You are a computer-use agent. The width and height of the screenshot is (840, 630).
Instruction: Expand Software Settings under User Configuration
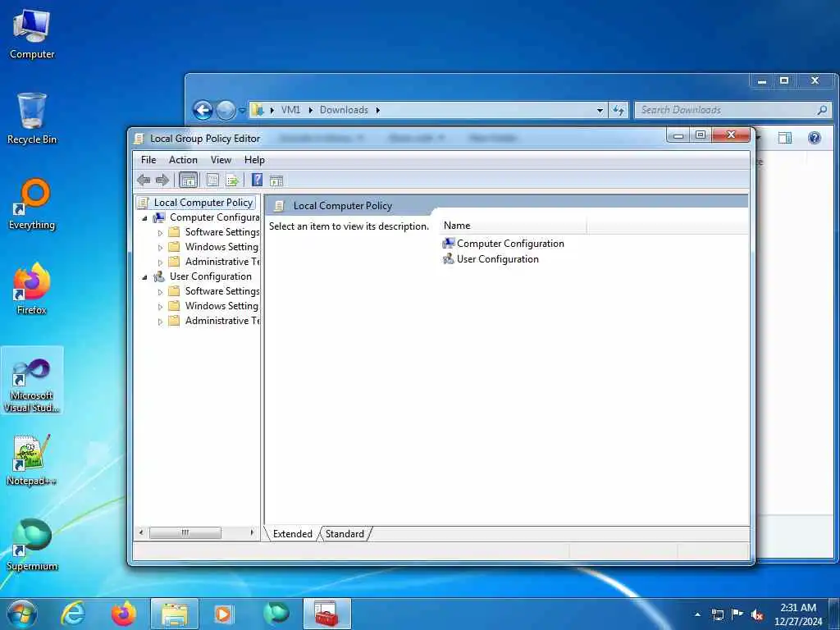pos(160,292)
